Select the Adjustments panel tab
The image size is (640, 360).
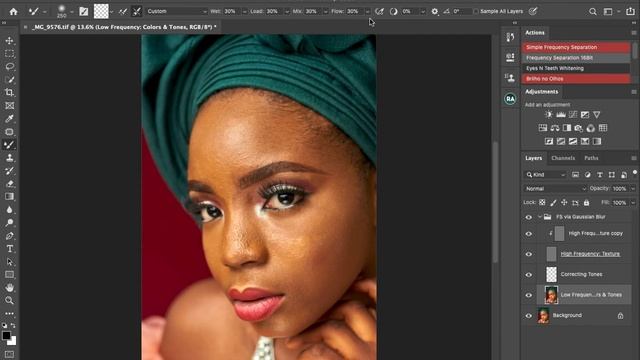tap(541, 92)
